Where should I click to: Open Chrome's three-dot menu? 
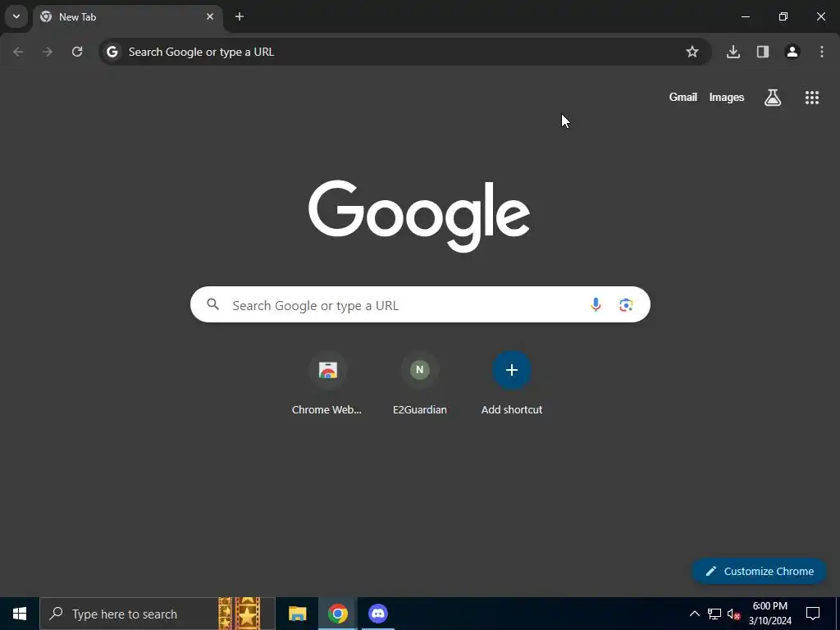coord(822,52)
